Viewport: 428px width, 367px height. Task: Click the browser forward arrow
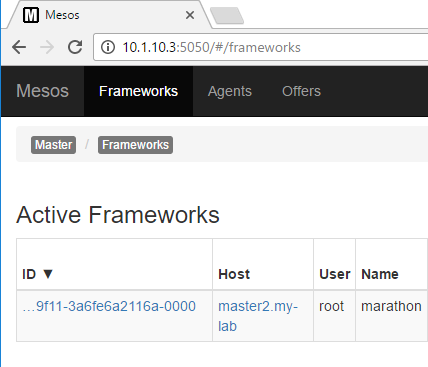47,47
